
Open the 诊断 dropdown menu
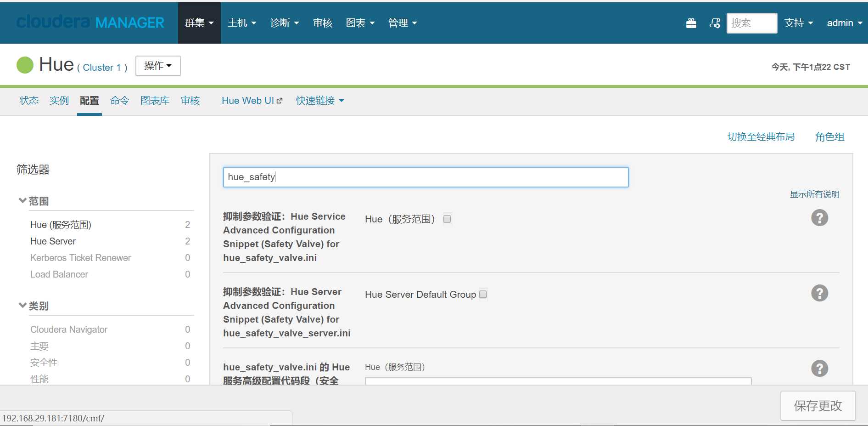click(x=285, y=23)
